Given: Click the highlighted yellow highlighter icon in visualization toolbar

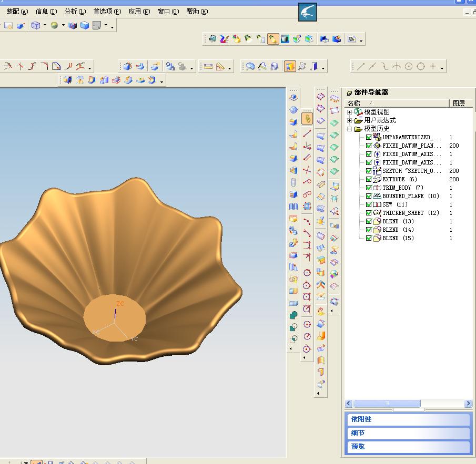Looking at the screenshot, I should point(272,39).
